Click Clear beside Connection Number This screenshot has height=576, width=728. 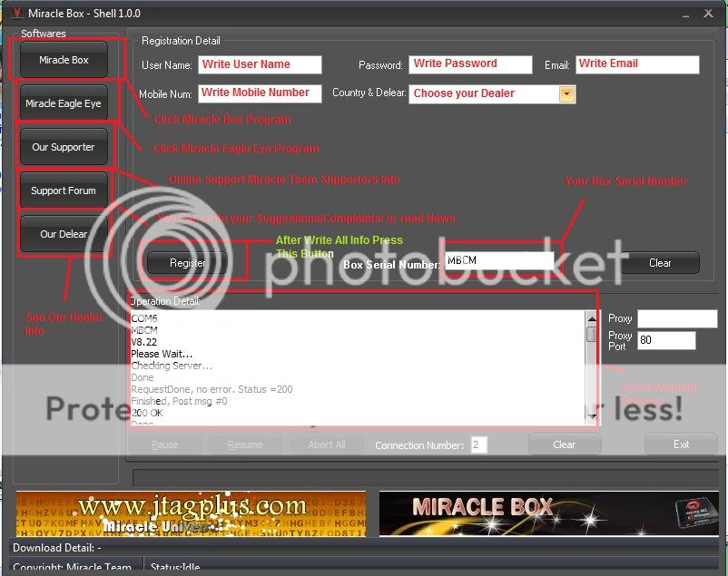coord(565,444)
